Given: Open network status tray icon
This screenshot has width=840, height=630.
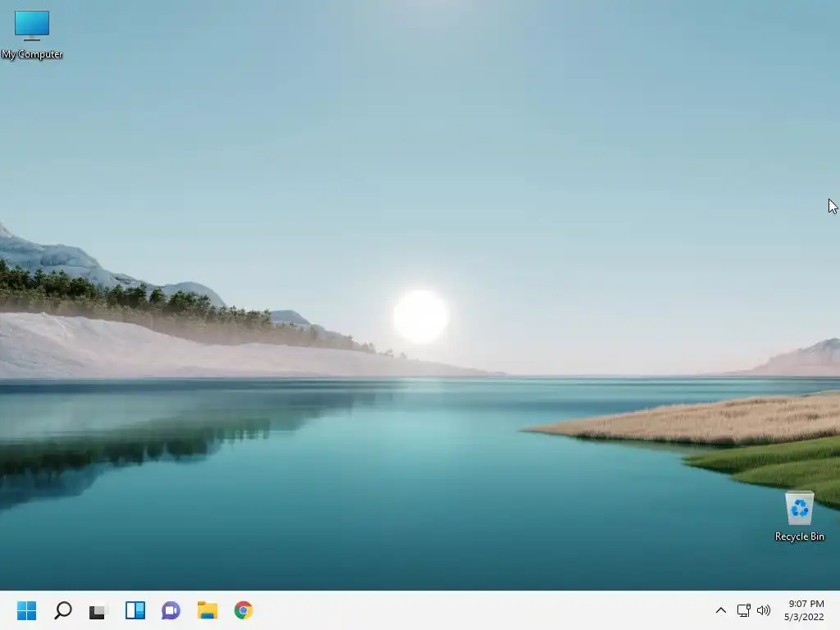Looking at the screenshot, I should point(743,610).
